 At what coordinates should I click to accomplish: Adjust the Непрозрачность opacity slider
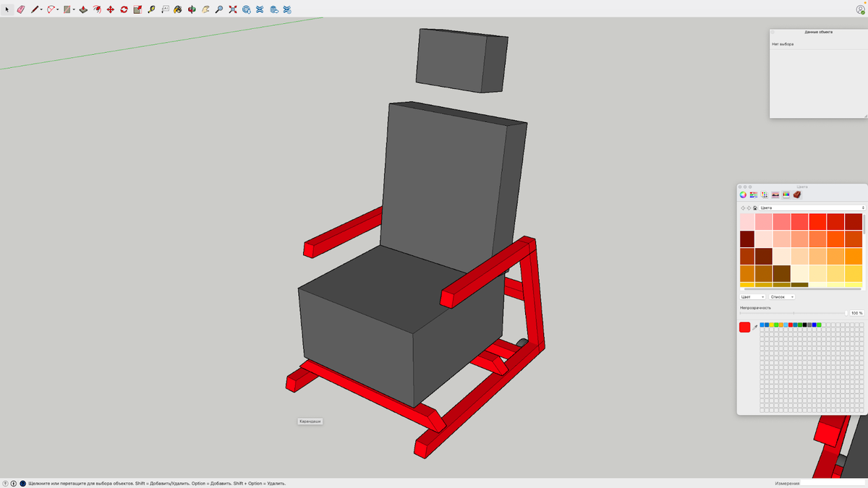click(x=793, y=313)
